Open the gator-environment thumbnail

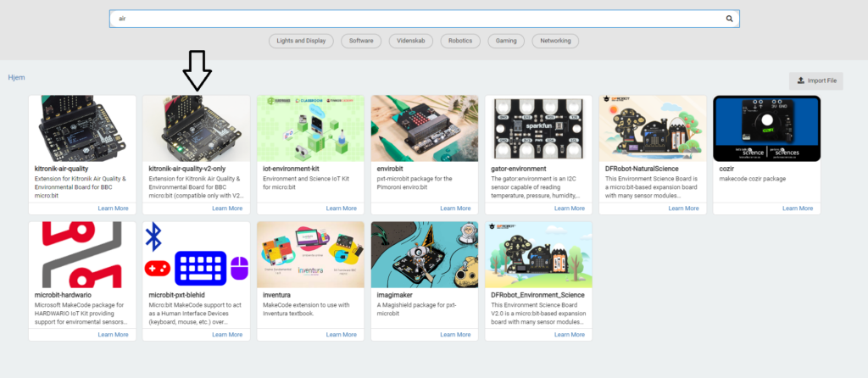[x=538, y=128]
